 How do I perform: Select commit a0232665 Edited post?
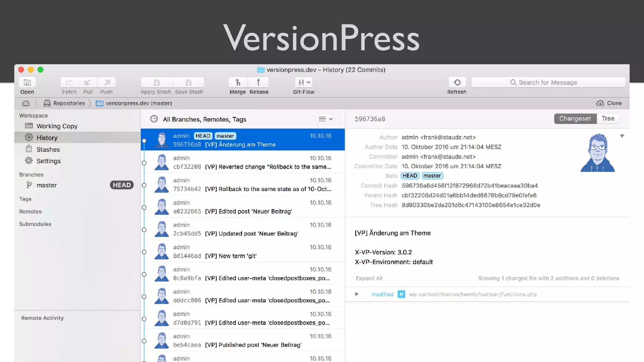click(x=243, y=207)
